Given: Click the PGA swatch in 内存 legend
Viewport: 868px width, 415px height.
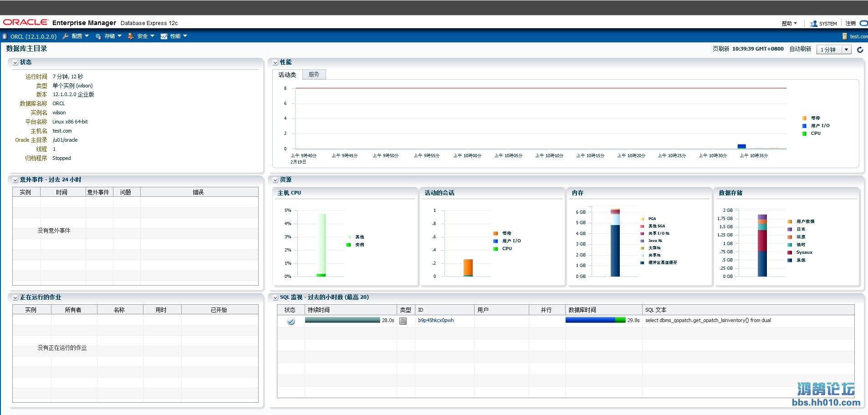Looking at the screenshot, I should pyautogui.click(x=642, y=219).
